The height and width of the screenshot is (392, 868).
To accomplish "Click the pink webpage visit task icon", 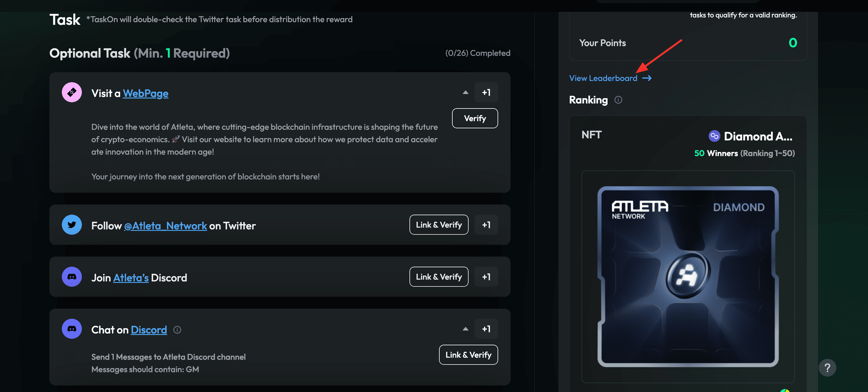I will pos(72,92).
